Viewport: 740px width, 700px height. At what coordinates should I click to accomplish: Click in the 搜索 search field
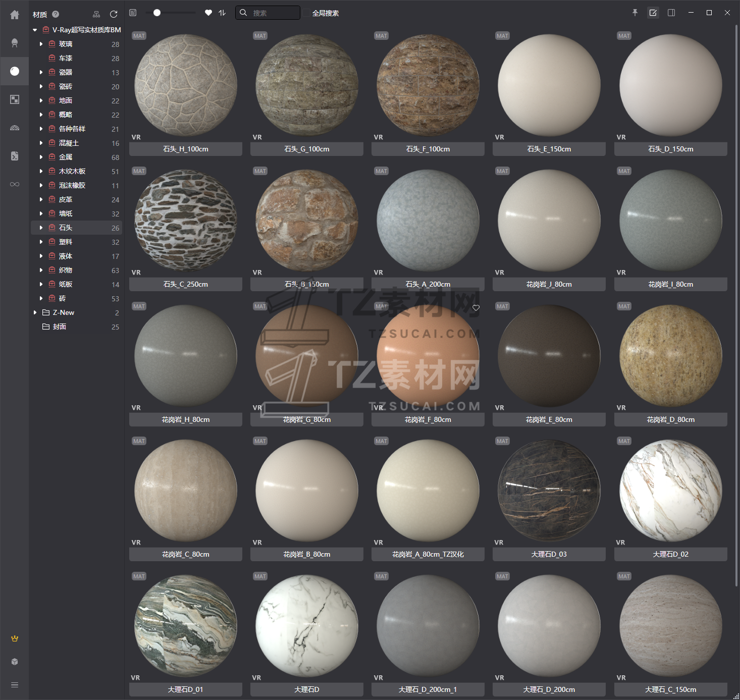268,13
